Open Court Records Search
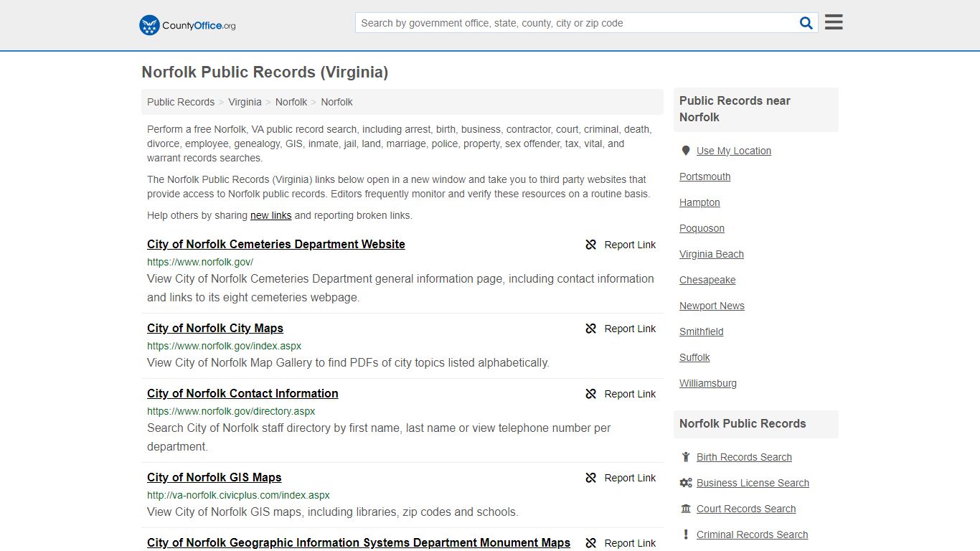980x551 pixels. (746, 509)
